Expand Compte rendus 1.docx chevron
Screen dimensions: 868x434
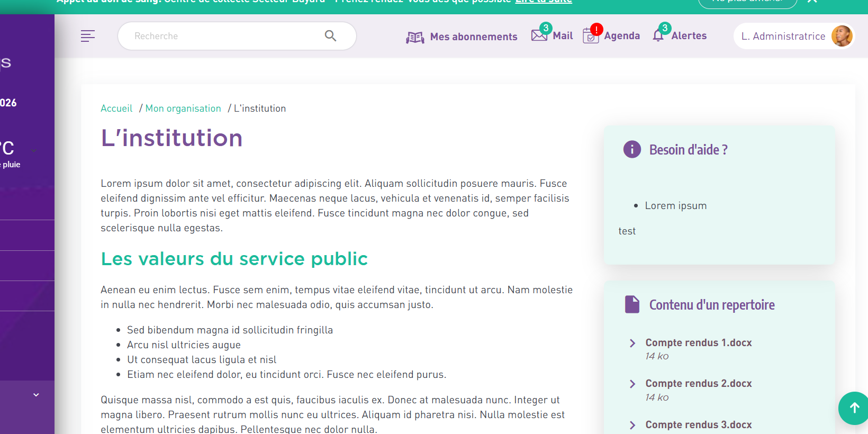(632, 343)
